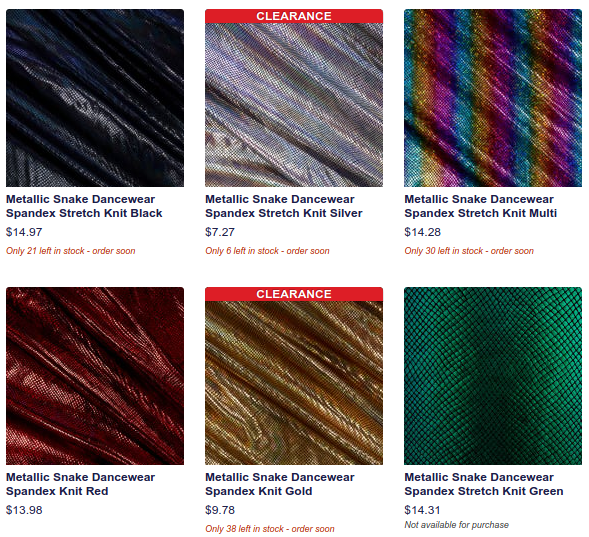Screen dimensions: 589x537
Task: Open the multi-color rainbow fabric thumbnail
Action: coord(493,98)
